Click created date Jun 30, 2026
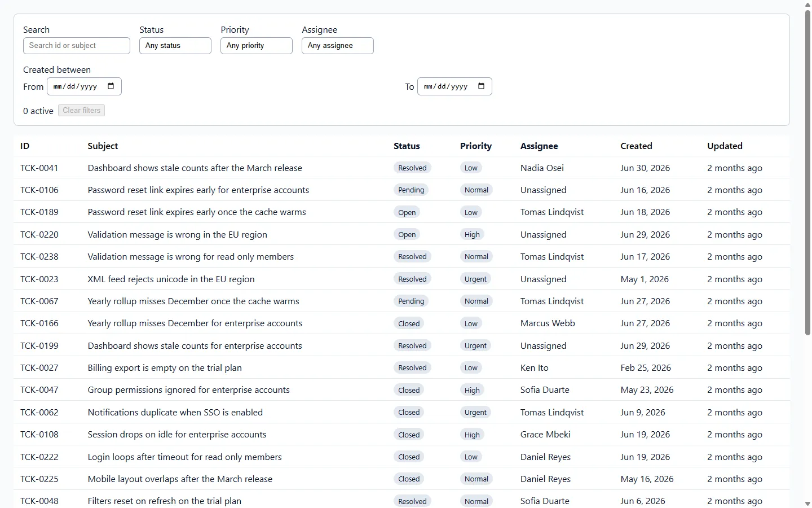Image resolution: width=812 pixels, height=508 pixels. [x=645, y=168]
